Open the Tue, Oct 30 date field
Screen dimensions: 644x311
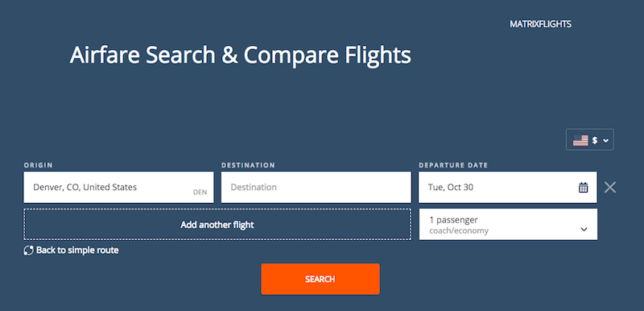(508, 188)
